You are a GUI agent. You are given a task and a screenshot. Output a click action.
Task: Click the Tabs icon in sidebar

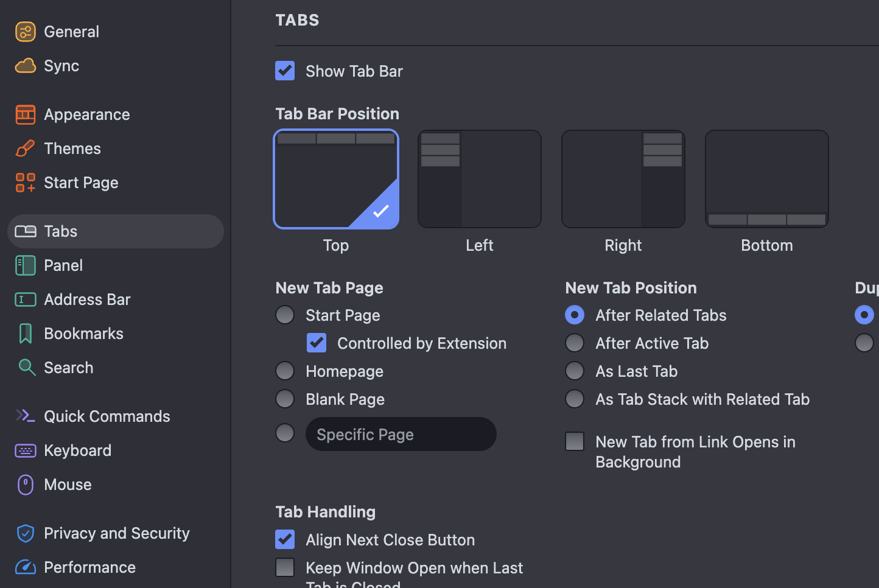pyautogui.click(x=26, y=231)
